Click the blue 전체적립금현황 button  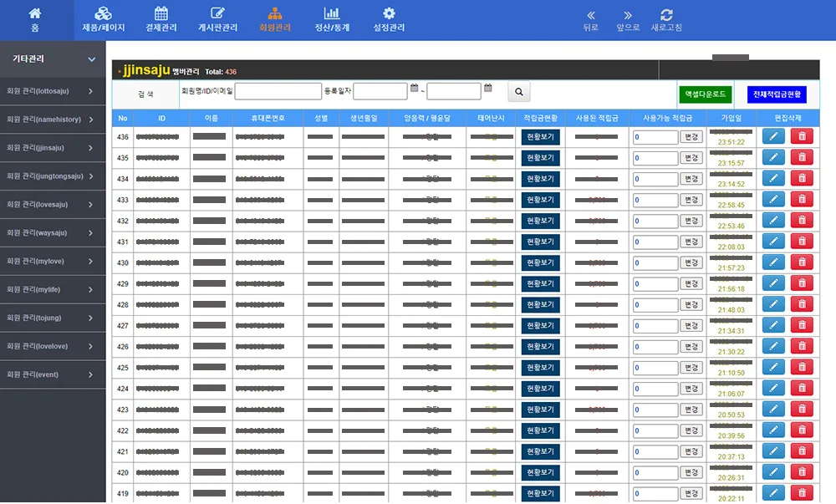point(777,94)
